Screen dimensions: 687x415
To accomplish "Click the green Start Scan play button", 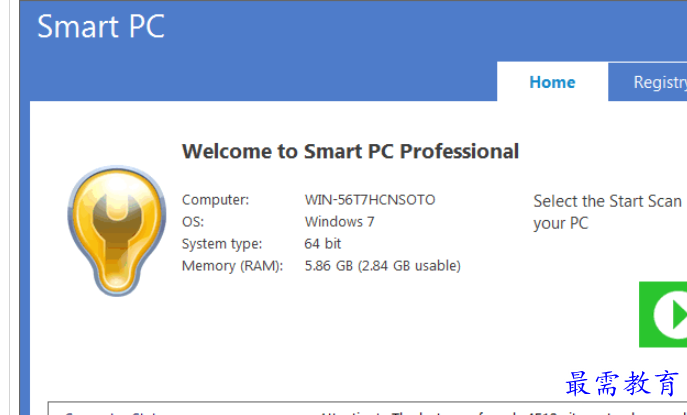I will click(x=665, y=315).
